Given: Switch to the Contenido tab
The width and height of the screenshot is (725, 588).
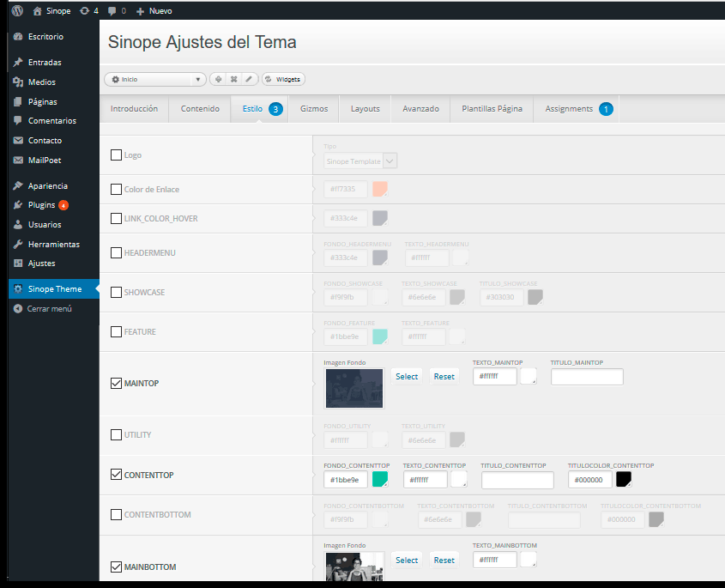Looking at the screenshot, I should click(200, 109).
